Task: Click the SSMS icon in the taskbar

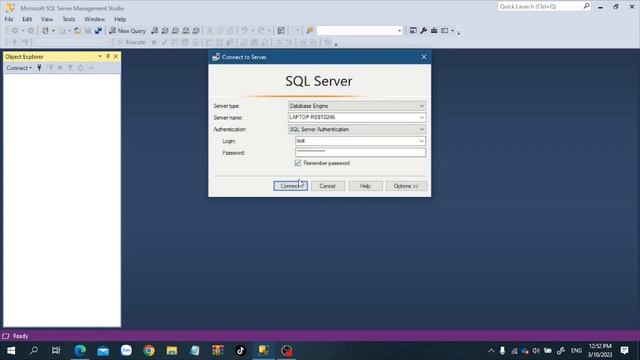Action: (263, 350)
